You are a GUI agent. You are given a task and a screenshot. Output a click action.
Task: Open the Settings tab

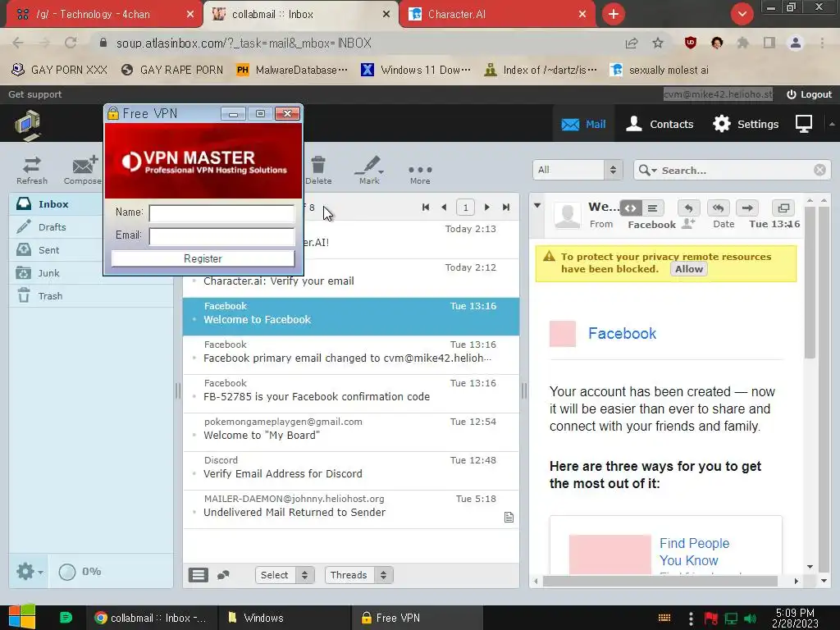pyautogui.click(x=745, y=124)
